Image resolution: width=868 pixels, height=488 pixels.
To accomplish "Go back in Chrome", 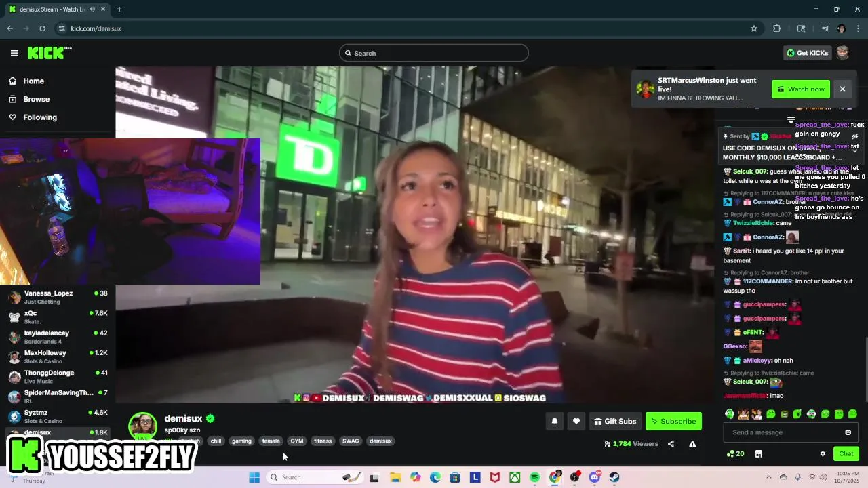I will click(10, 28).
